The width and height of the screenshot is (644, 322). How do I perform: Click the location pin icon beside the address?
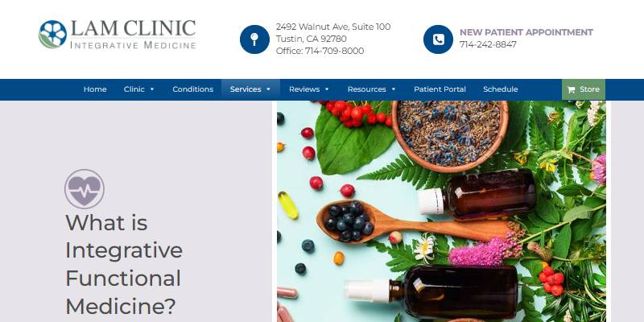click(x=254, y=39)
